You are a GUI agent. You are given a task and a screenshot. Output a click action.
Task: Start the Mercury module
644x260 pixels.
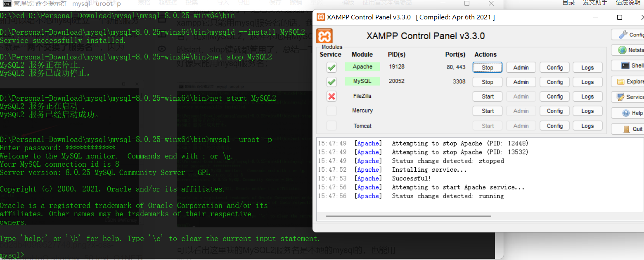(x=488, y=111)
